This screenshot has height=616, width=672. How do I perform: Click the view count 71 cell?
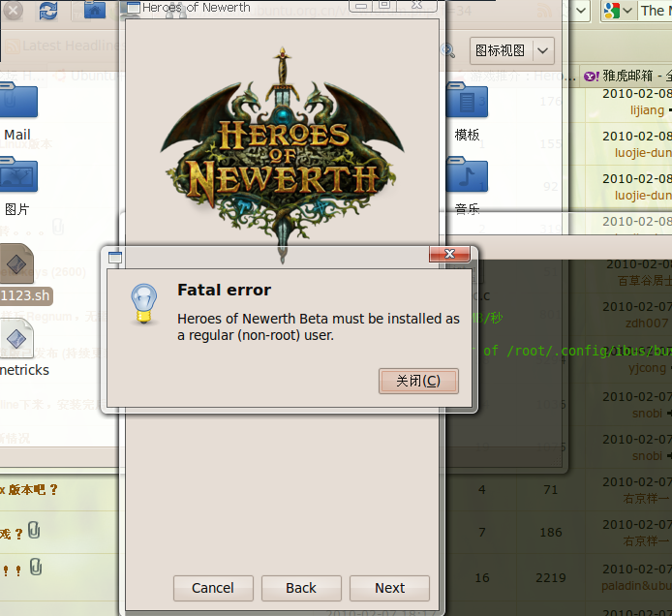tap(551, 489)
